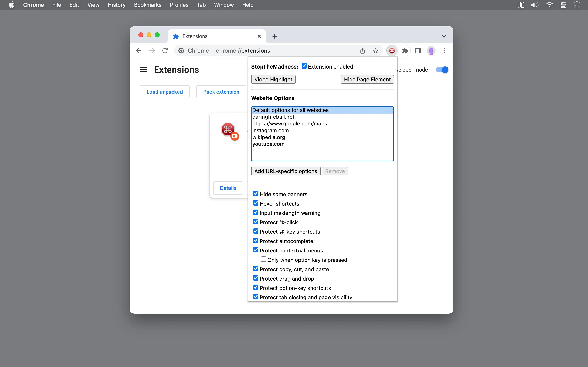Open the History menu in menu bar
This screenshot has width=588, height=367.
pos(116,5)
